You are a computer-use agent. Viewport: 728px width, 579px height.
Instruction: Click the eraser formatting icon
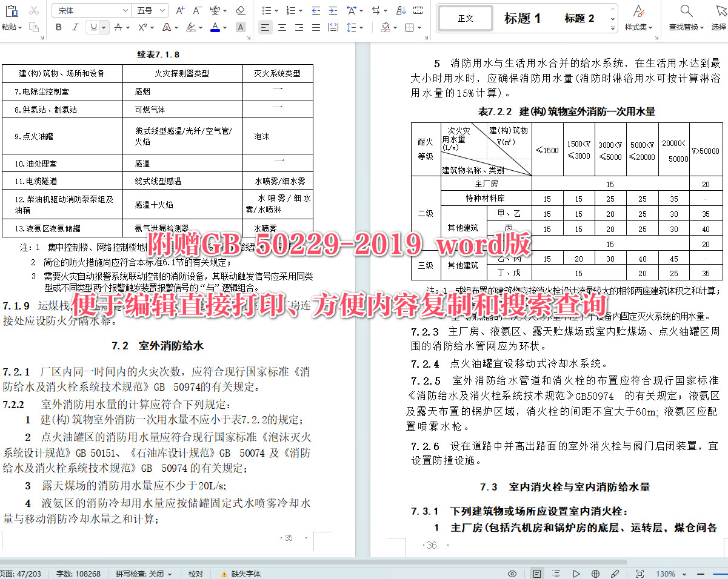(x=240, y=10)
